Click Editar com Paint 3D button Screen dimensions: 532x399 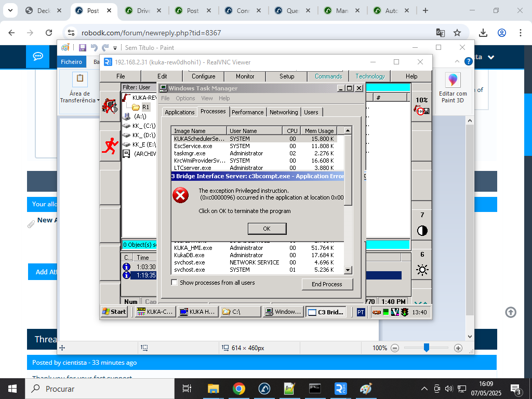[x=453, y=88]
